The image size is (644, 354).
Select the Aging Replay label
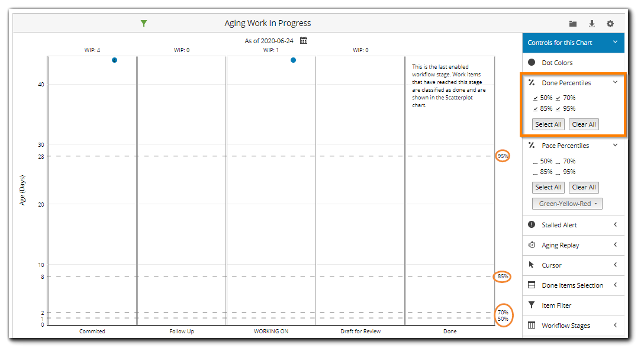pos(560,245)
